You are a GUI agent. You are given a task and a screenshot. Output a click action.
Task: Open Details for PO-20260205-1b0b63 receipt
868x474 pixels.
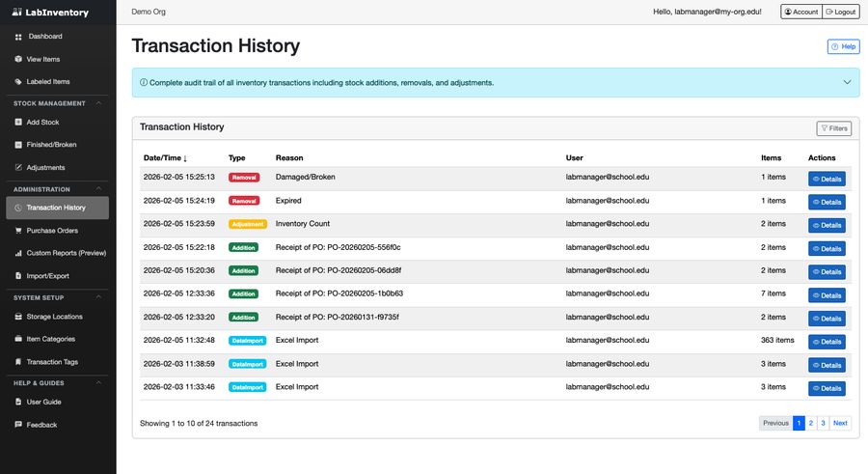click(827, 295)
